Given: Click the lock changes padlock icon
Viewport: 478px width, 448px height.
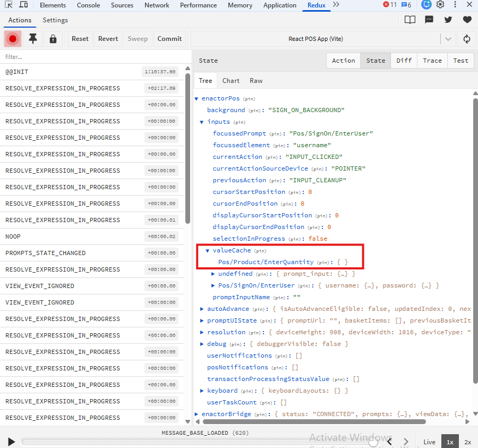Looking at the screenshot, I should coord(53,39).
